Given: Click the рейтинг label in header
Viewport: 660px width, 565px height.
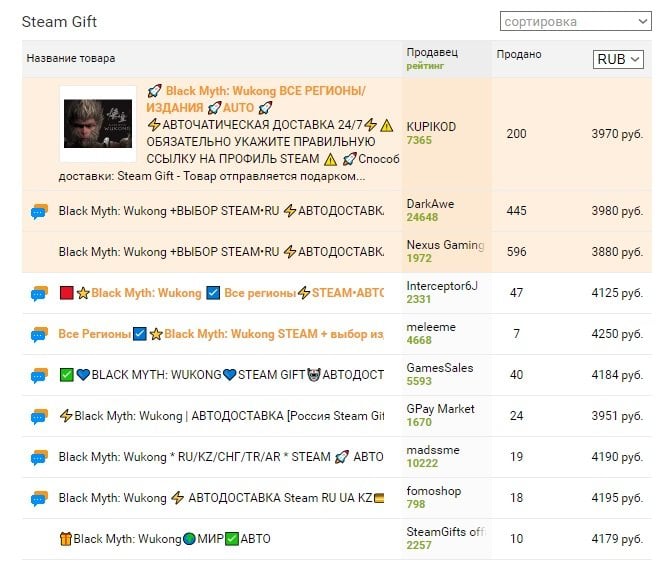Looking at the screenshot, I should (x=425, y=66).
